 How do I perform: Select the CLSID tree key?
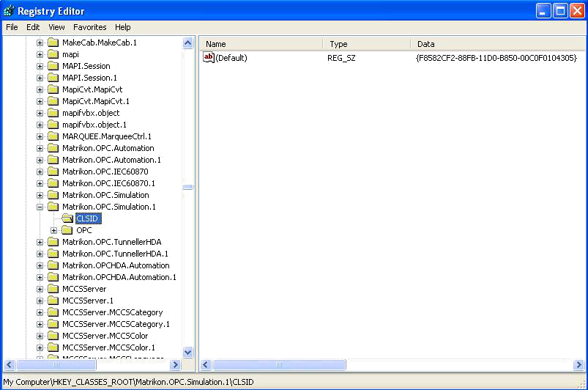tap(88, 218)
